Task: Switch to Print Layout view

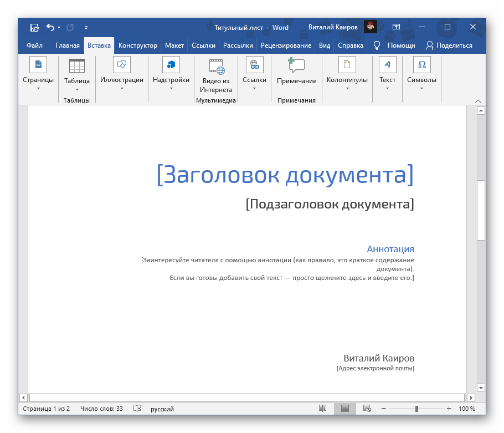Action: tap(344, 409)
